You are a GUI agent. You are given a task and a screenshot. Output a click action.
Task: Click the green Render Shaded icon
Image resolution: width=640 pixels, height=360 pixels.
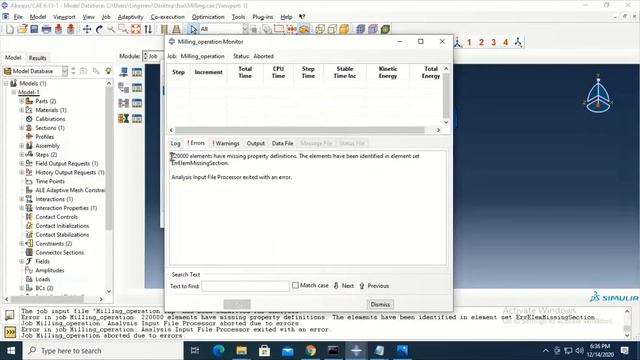[x=385, y=29]
